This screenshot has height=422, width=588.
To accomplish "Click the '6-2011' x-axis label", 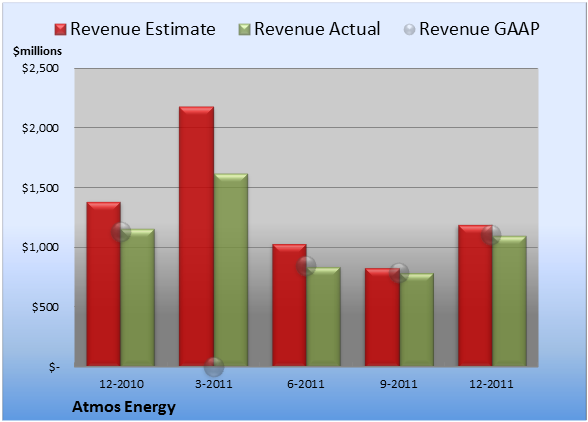I will (x=306, y=384).
